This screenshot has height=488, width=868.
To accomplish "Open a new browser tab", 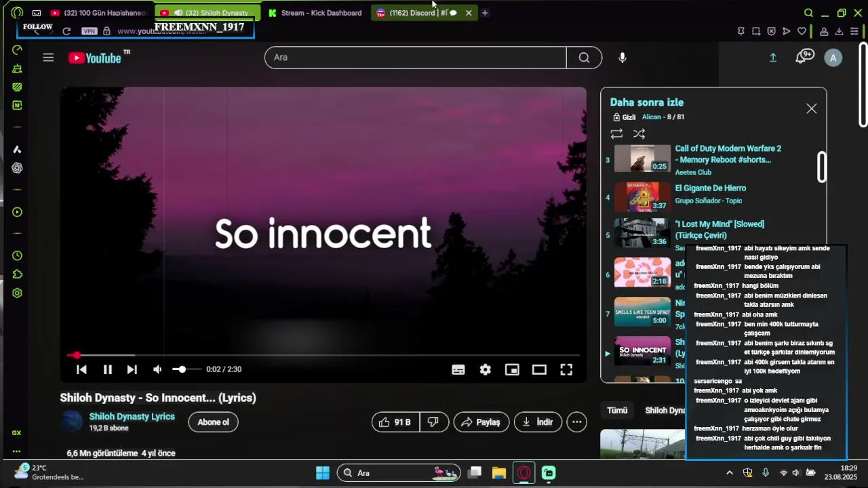I will [x=485, y=13].
